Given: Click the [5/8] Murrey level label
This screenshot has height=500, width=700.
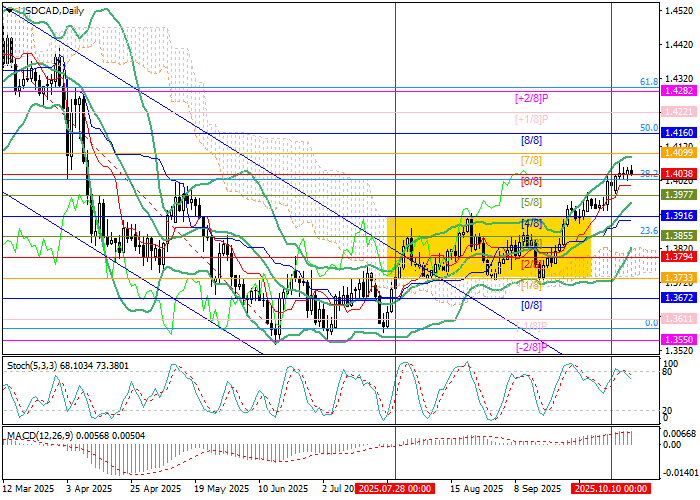Looking at the screenshot, I should click(x=530, y=203).
